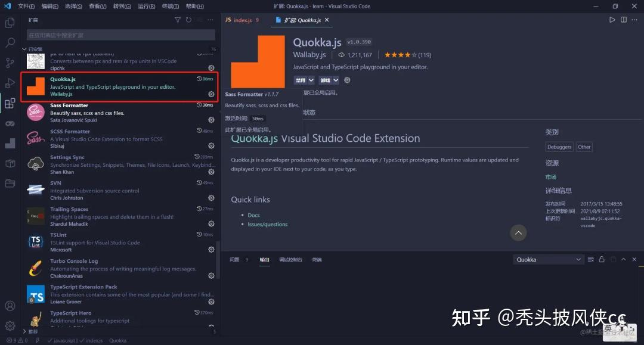The width and height of the screenshot is (644, 345).
Task: Open the disable button dropdown arrow
Action: (x=311, y=80)
